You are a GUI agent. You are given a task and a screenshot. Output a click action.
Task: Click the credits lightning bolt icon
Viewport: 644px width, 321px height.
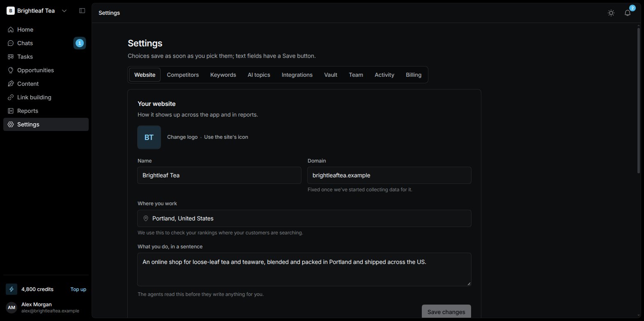click(x=11, y=289)
